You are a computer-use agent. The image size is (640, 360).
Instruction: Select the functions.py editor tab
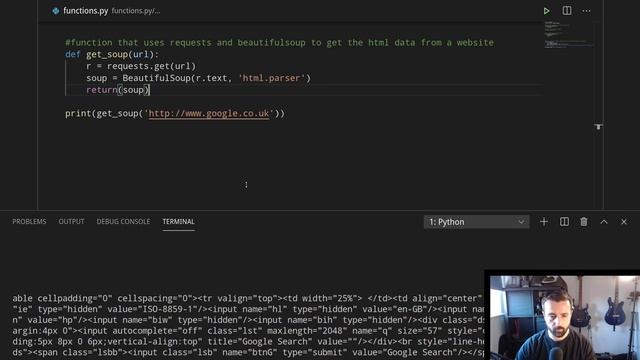click(85, 11)
